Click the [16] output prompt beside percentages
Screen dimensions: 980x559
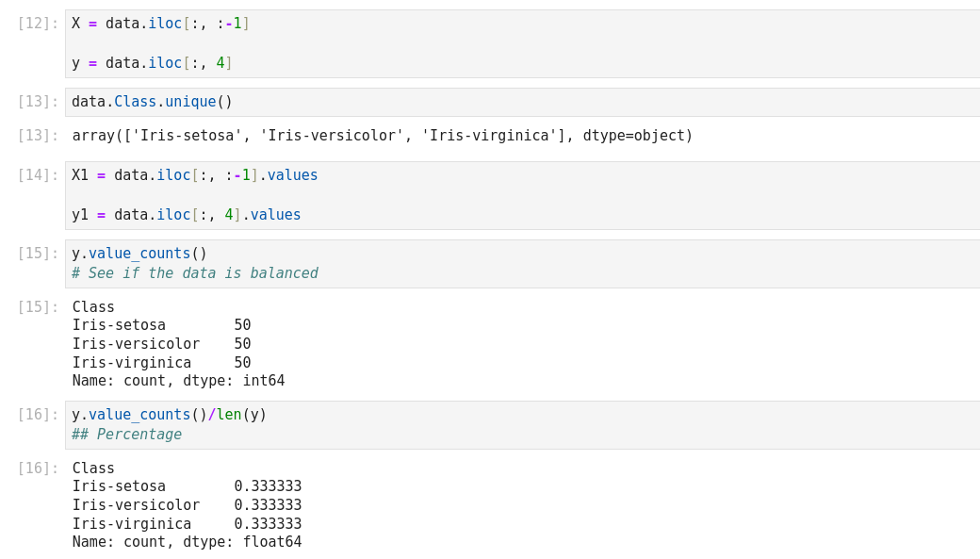[x=38, y=469]
